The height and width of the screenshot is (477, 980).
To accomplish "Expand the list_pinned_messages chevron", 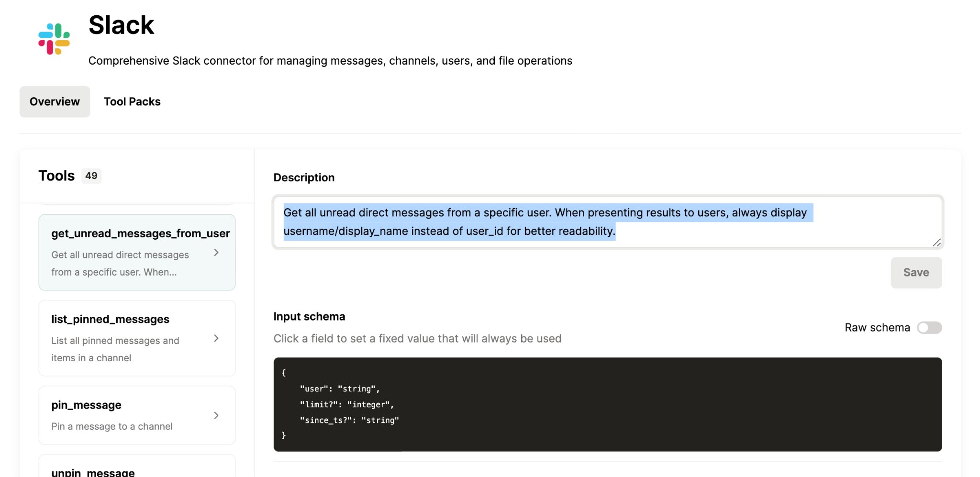I will pyautogui.click(x=216, y=338).
